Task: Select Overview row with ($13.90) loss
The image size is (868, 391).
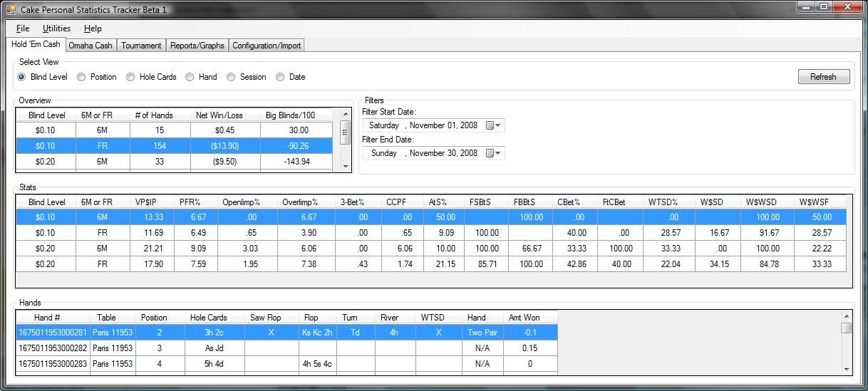Action: (x=175, y=146)
